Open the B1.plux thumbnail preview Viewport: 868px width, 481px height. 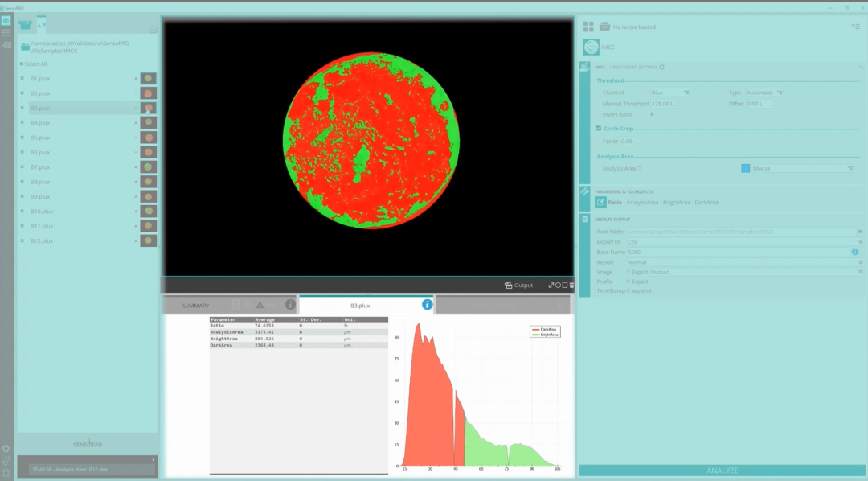pyautogui.click(x=148, y=78)
